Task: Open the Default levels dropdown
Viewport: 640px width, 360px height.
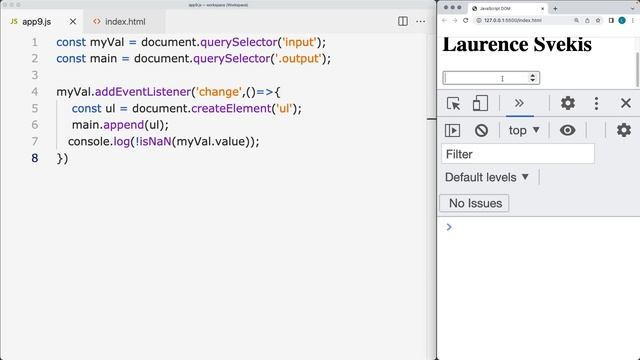Action: tap(487, 177)
